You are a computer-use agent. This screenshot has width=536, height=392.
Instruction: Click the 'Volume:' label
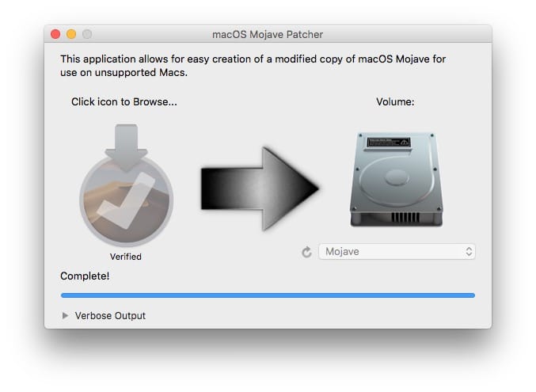[x=395, y=102]
